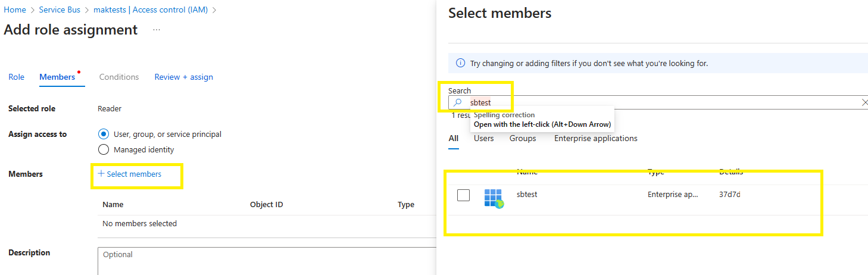
Task: Click the sbtest enterprise application icon
Action: pos(494,198)
